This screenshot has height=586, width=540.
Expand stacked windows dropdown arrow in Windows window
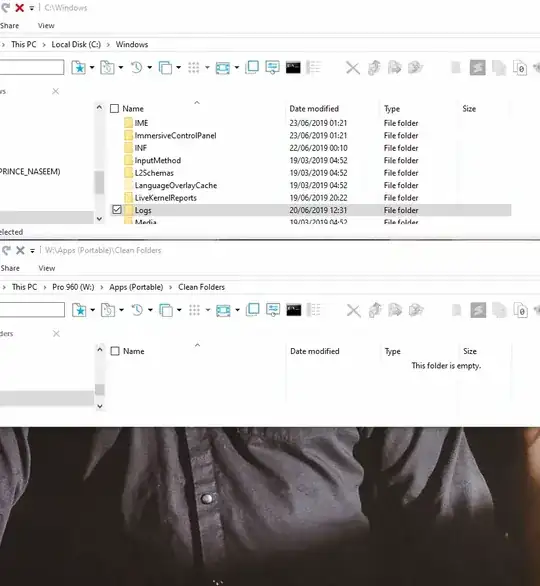click(x=179, y=68)
